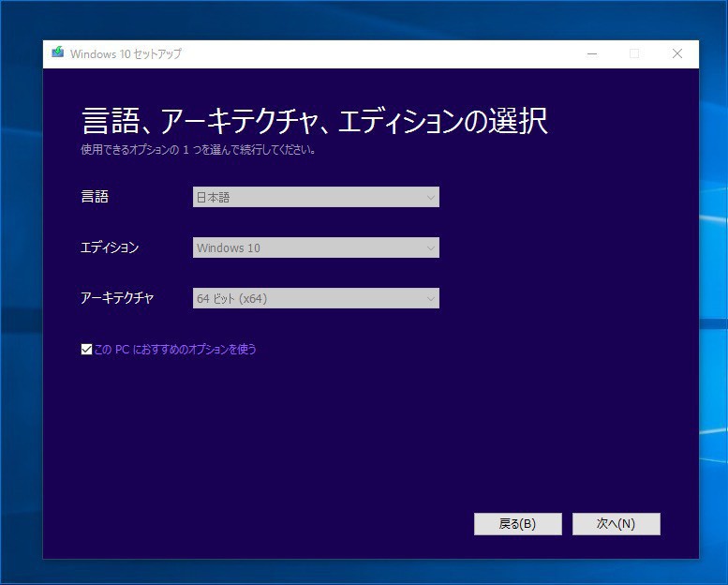728x585 pixels.
Task: Click the 次へ(N) button
Action: click(x=617, y=524)
